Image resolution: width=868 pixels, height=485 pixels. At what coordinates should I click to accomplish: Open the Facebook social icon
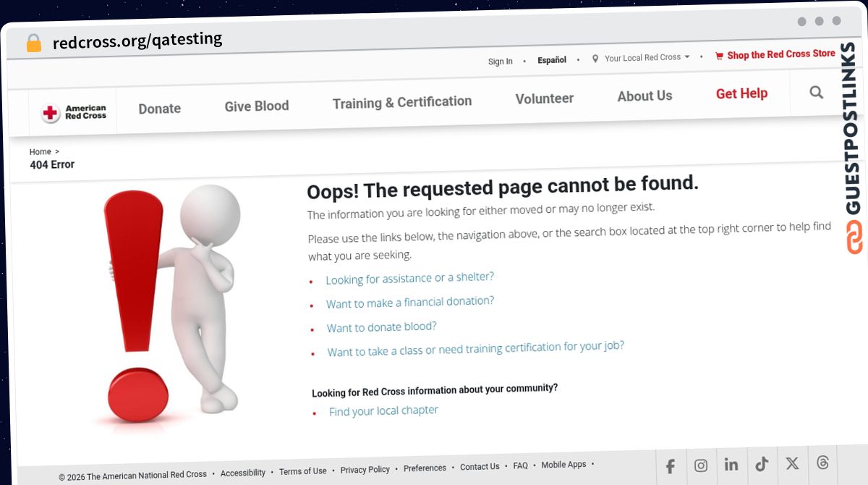[671, 467]
